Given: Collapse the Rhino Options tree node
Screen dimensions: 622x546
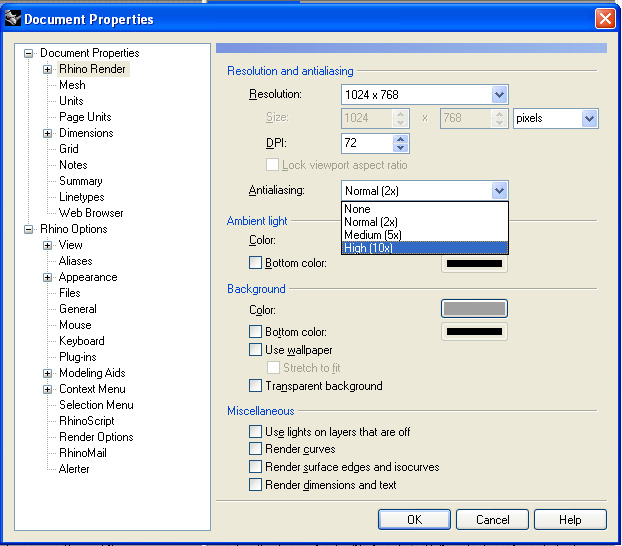Looking at the screenshot, I should (x=29, y=229).
